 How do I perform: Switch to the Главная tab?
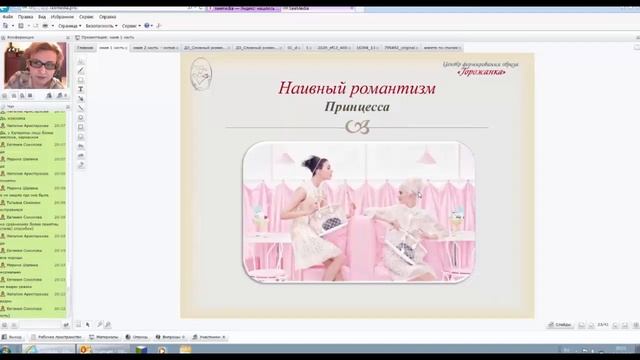pyautogui.click(x=85, y=48)
